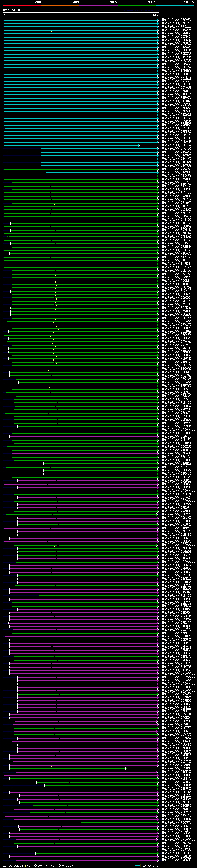197x868 pixels.
Task: Select hit label UniRef100_Q403V6
Action: (x=176, y=155)
